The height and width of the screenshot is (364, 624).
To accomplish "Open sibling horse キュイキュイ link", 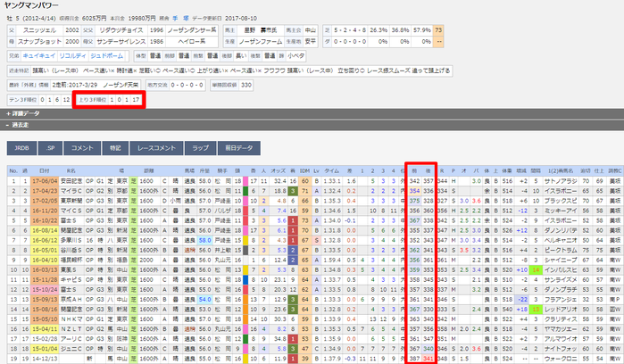I will (39, 56).
